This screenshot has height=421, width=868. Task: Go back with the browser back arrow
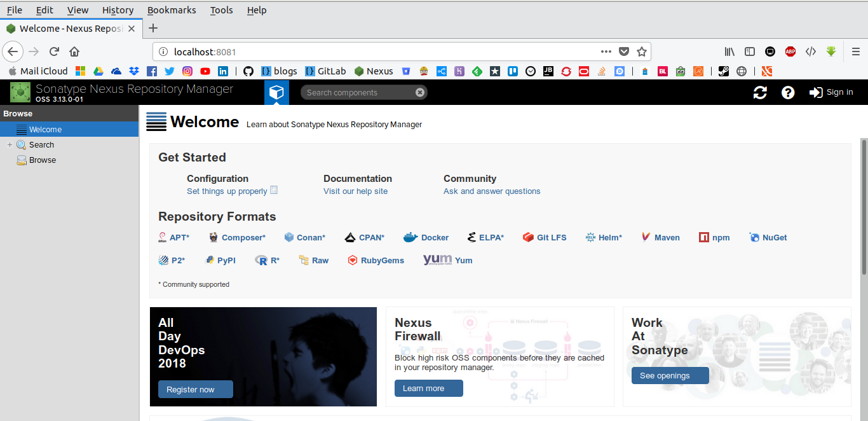pos(13,52)
